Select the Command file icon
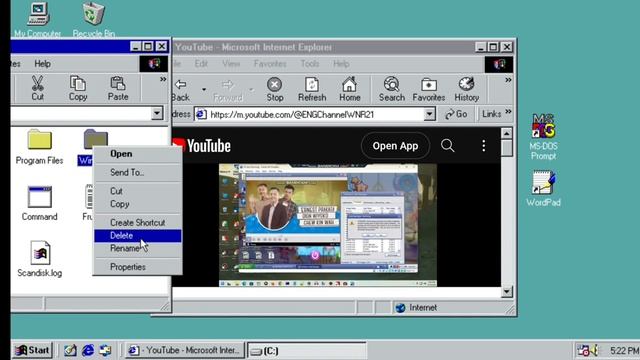The width and height of the screenshot is (640, 360). tap(40, 204)
